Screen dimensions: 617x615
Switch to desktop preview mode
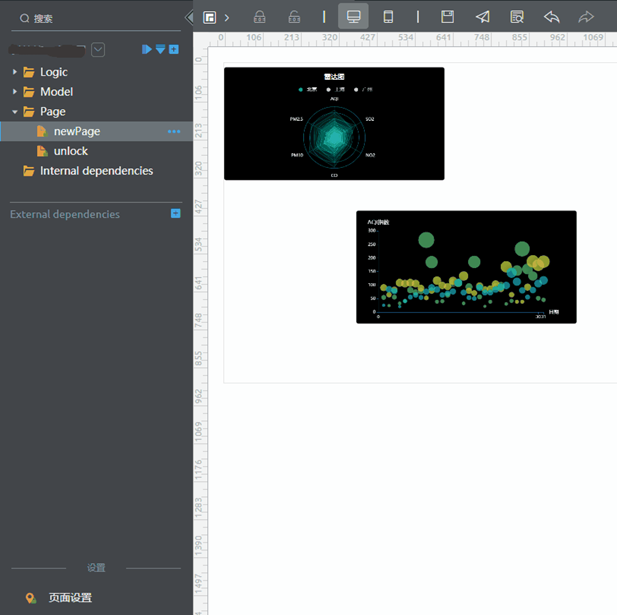pyautogui.click(x=353, y=16)
